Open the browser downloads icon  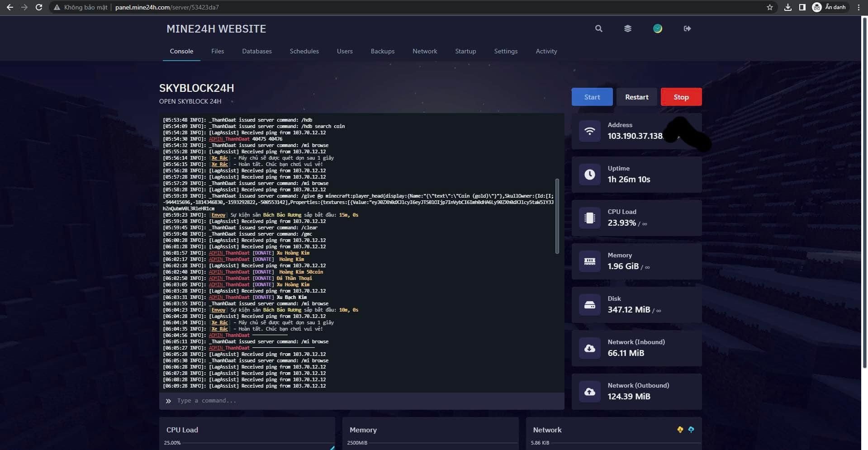[x=788, y=7]
